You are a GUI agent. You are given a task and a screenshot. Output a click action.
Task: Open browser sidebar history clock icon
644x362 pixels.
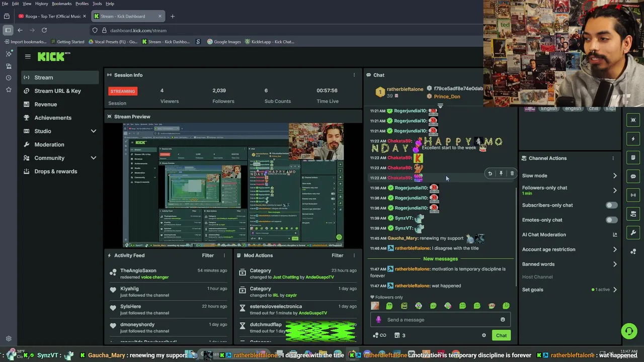click(9, 78)
